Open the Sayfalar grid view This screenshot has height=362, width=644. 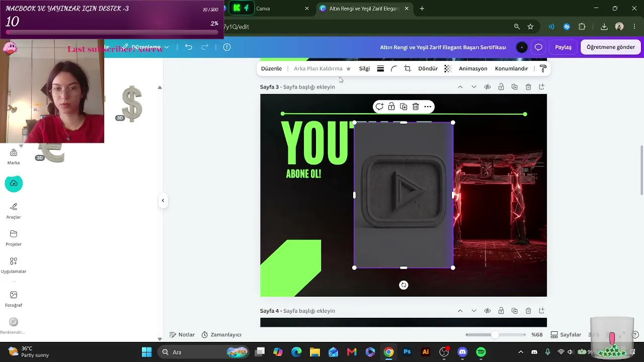pos(566,335)
